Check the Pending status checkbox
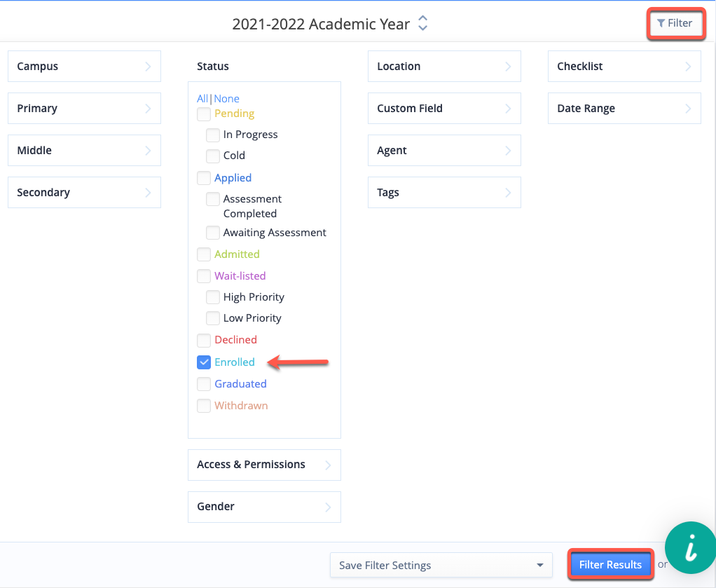716x588 pixels. 204,114
